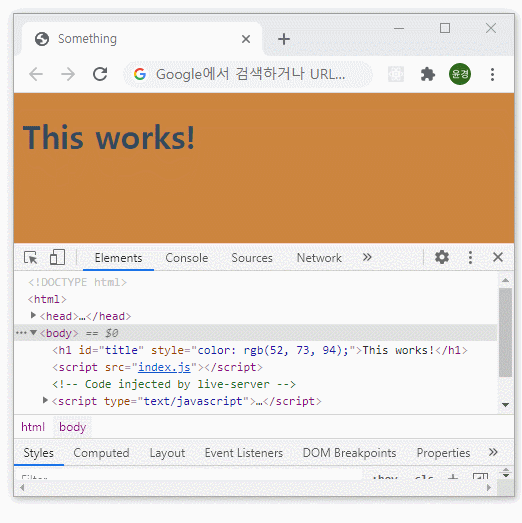Expand the text/javascript script element
The image size is (522, 523).
pyautogui.click(x=45, y=400)
